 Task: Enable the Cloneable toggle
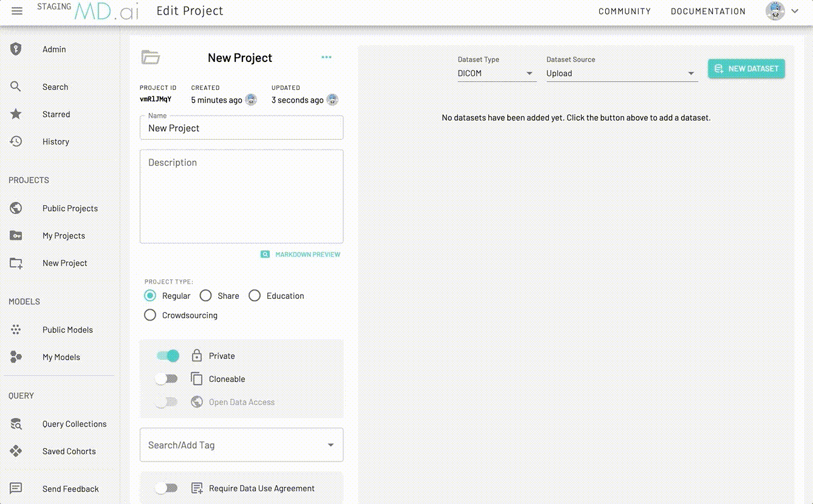click(x=166, y=378)
